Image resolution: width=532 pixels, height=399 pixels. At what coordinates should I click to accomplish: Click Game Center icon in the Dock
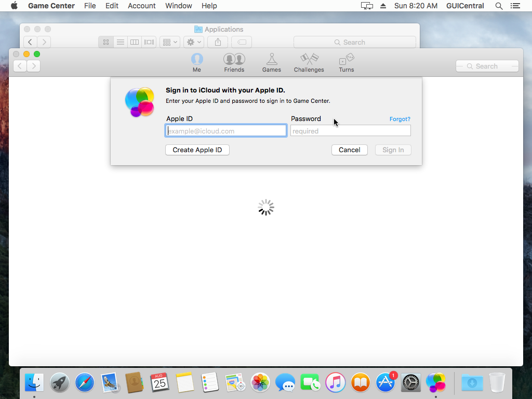click(436, 383)
